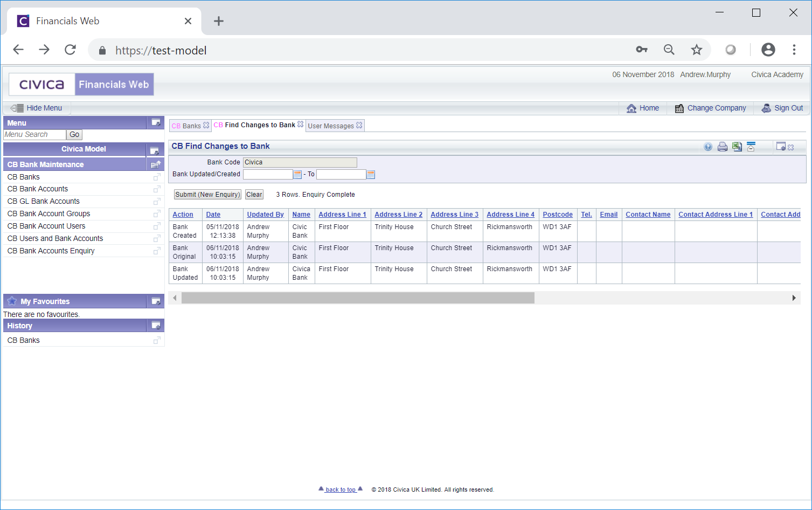This screenshot has height=510, width=812.
Task: Open CB Banks menu item in new window
Action: 157,177
